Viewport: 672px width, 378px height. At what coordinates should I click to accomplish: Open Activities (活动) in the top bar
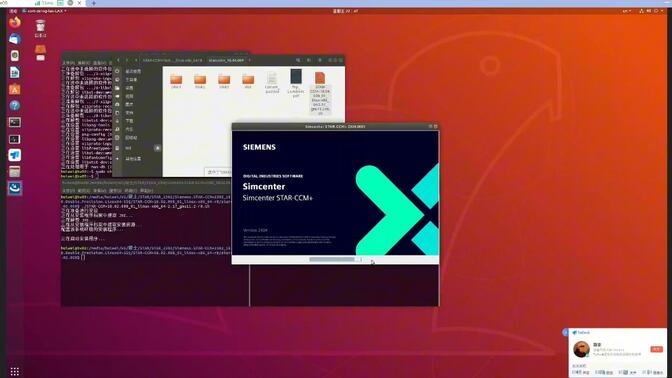13,11
